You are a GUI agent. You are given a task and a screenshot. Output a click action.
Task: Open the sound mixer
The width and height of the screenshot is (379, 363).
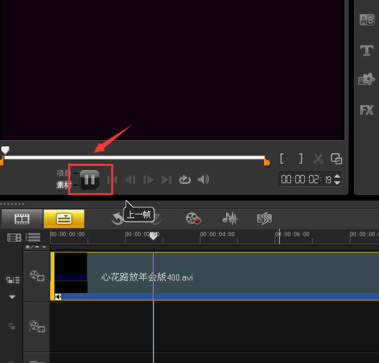[230, 219]
